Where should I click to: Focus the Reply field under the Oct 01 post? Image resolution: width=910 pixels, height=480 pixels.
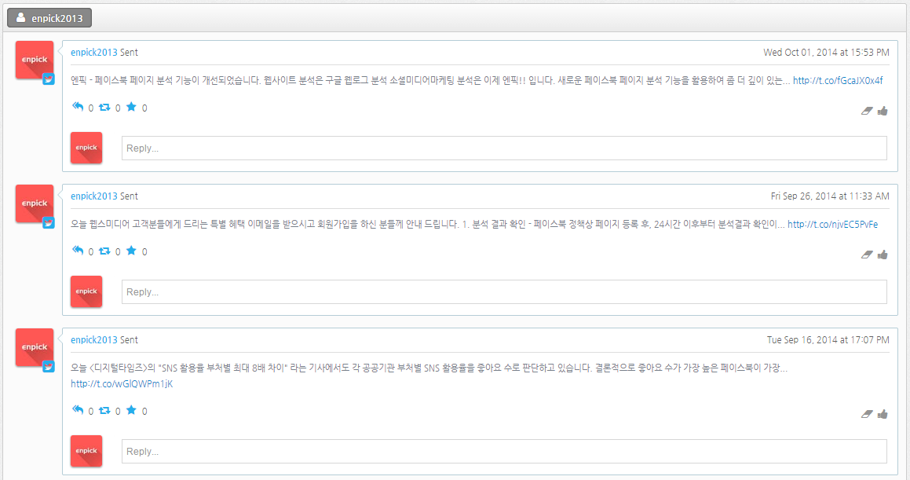[x=503, y=148]
